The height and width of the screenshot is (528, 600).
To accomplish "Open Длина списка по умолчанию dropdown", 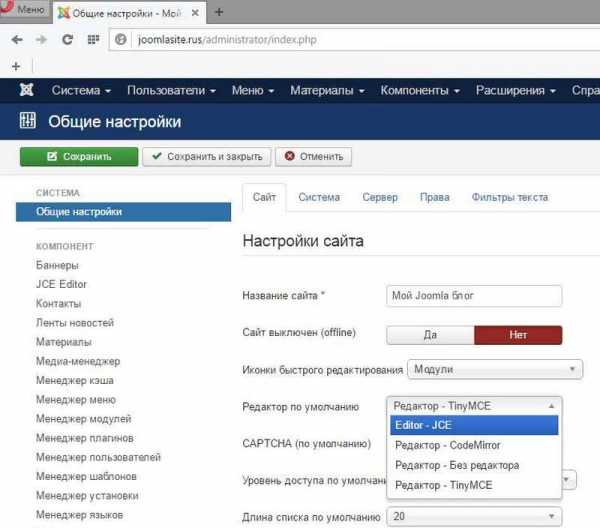I will point(474,517).
